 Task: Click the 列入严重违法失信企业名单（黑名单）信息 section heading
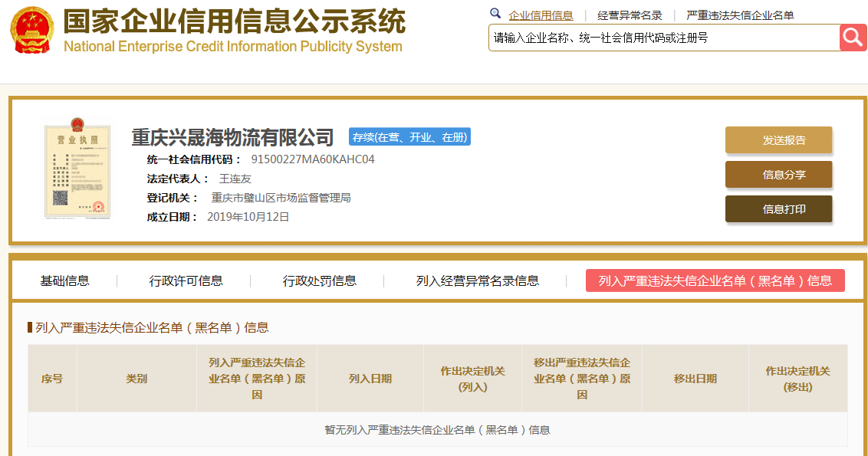pos(153,327)
